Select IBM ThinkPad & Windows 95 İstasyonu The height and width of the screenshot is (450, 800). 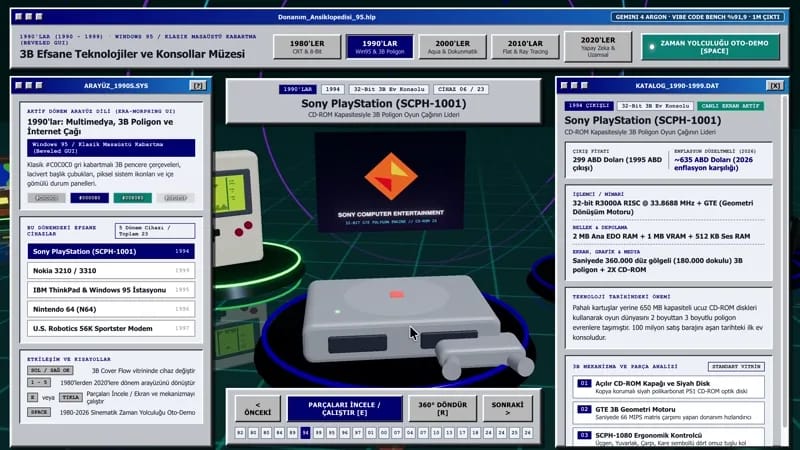coord(111,290)
